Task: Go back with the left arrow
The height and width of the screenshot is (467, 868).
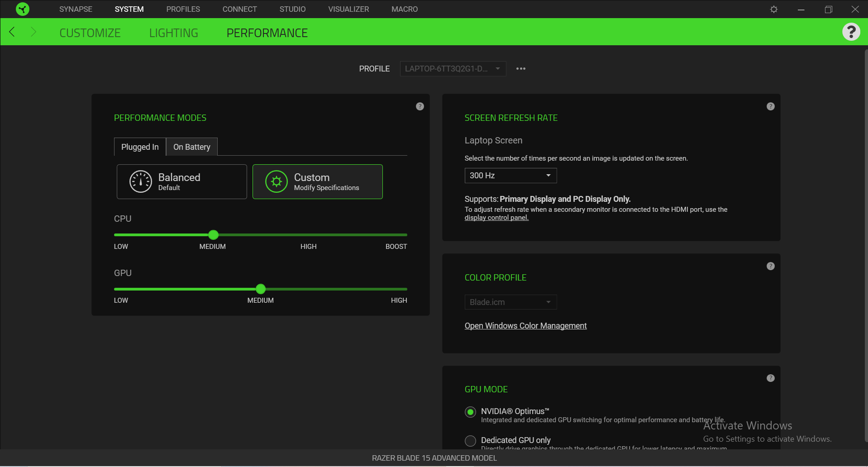Action: [12, 32]
